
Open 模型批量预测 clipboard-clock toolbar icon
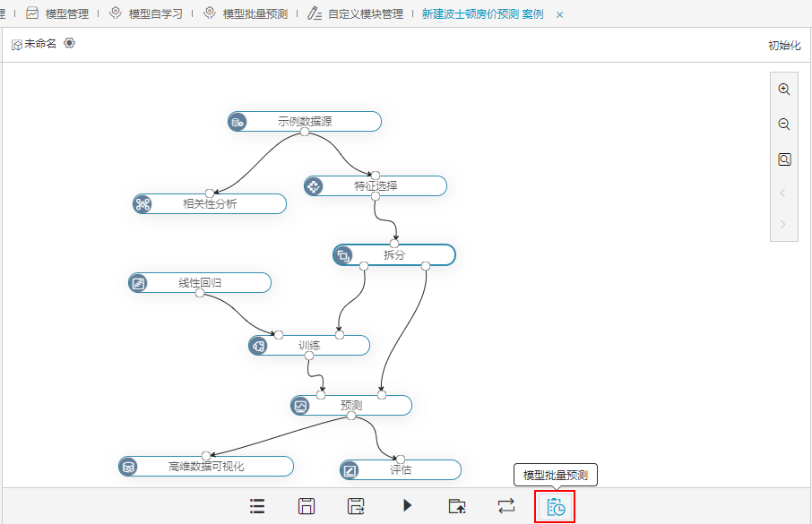coord(555,506)
